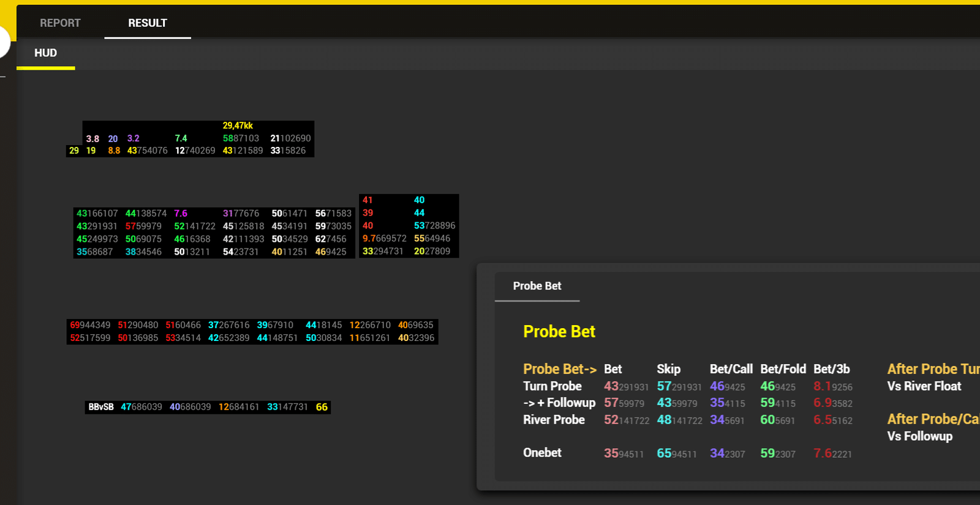This screenshot has height=505, width=980.
Task: Click the 44138574 HUD stat
Action: 146,214
